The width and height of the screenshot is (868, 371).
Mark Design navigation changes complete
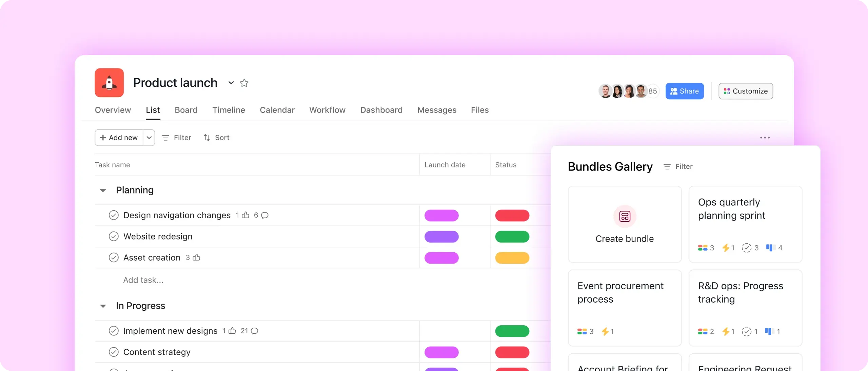[114, 215]
